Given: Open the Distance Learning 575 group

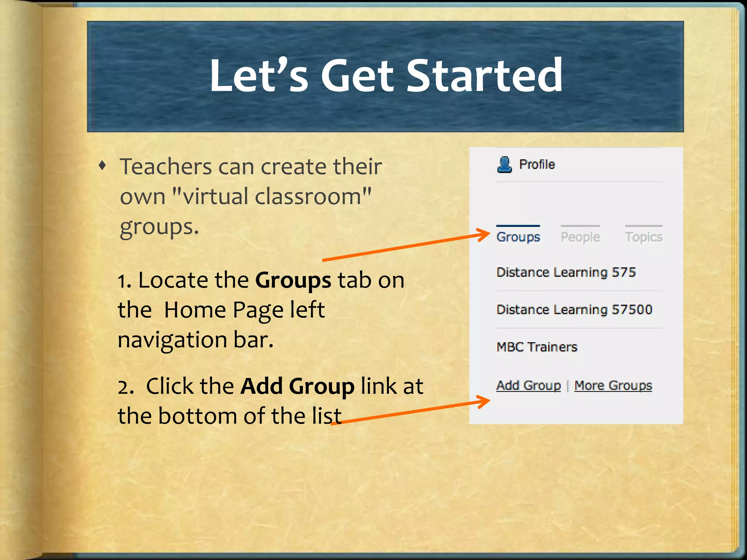Looking at the screenshot, I should [566, 272].
